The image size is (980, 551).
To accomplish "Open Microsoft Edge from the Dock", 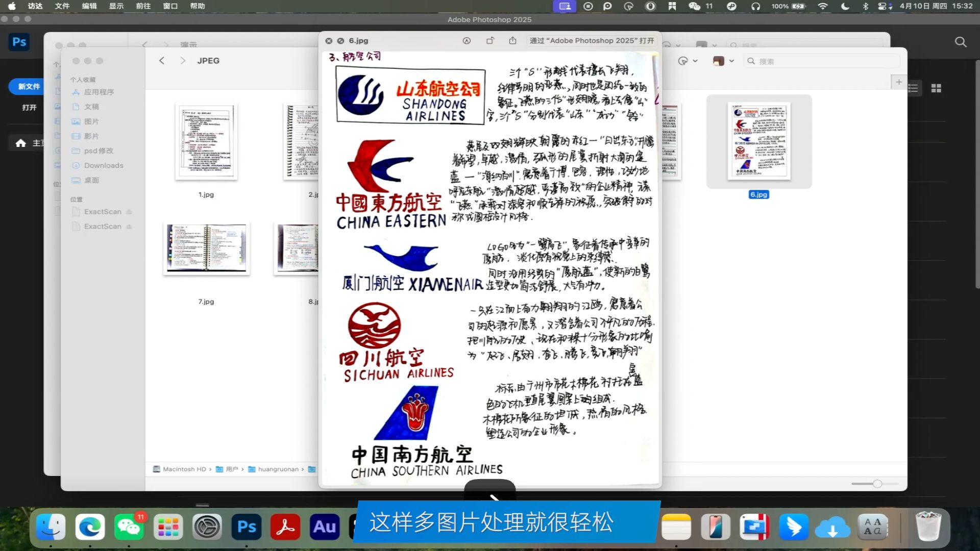I will (x=90, y=527).
